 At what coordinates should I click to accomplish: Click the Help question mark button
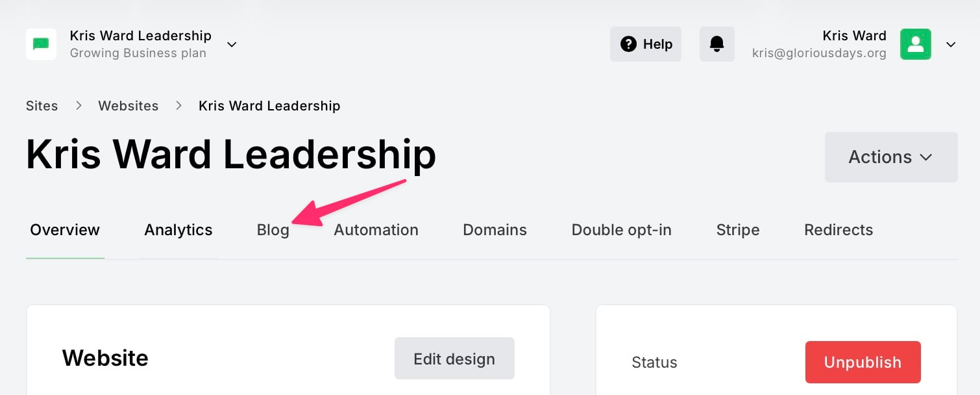coord(645,44)
